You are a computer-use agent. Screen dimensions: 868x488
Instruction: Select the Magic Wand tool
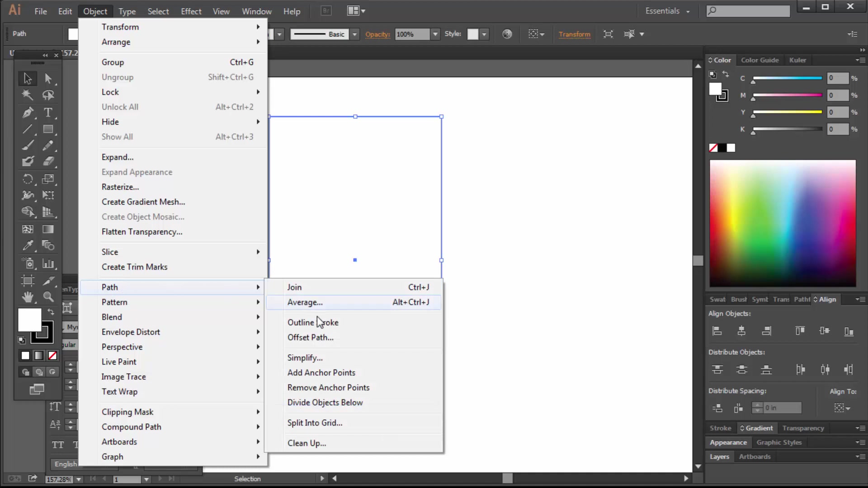click(x=27, y=95)
